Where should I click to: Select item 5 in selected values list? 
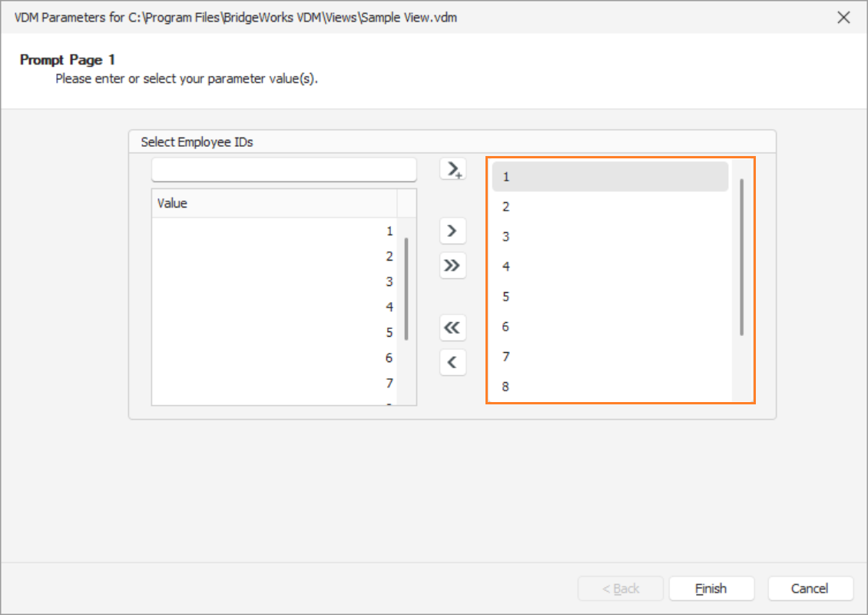(610, 297)
